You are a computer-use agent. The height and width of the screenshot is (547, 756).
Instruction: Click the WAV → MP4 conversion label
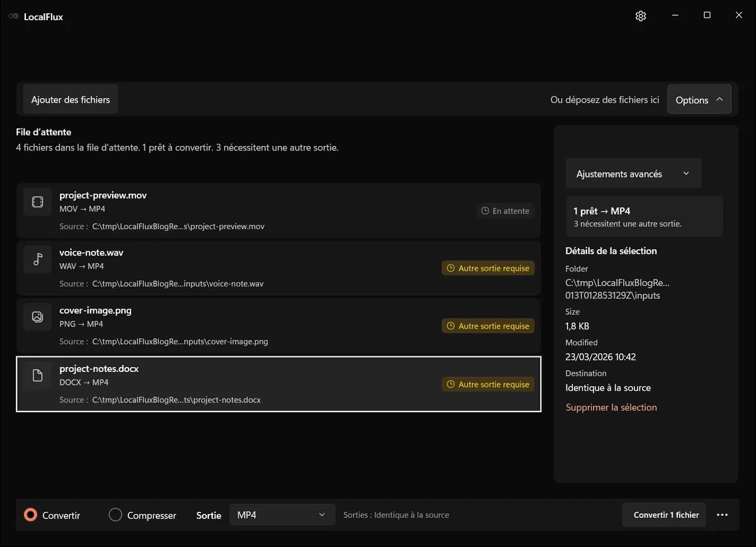82,266
